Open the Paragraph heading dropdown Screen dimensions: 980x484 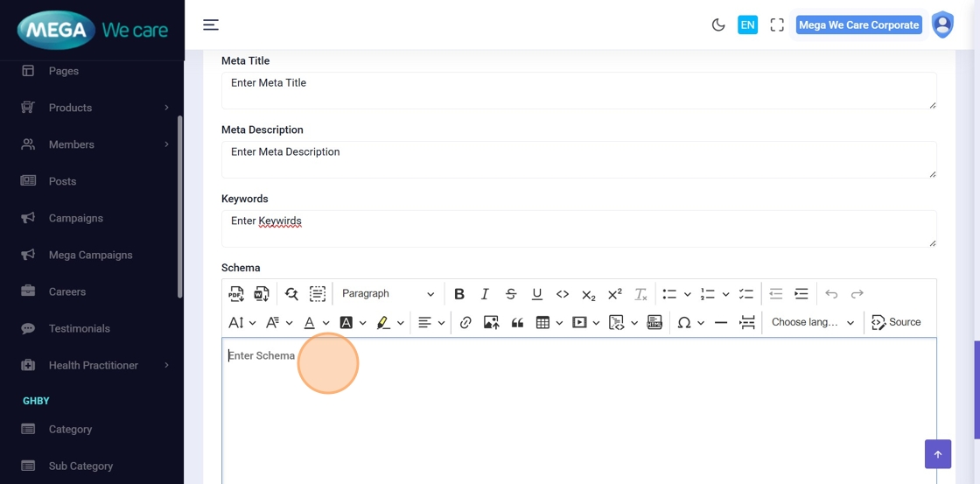coord(387,294)
